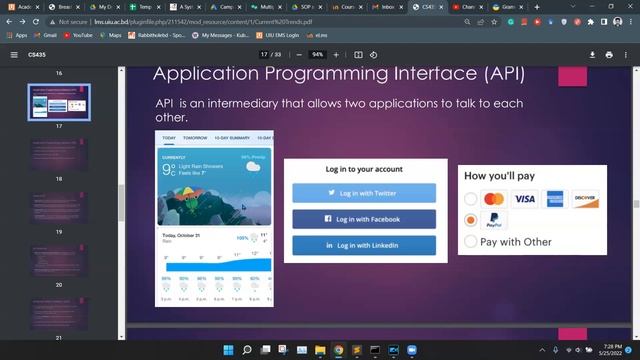Open Windows Start menu

coord(229,350)
